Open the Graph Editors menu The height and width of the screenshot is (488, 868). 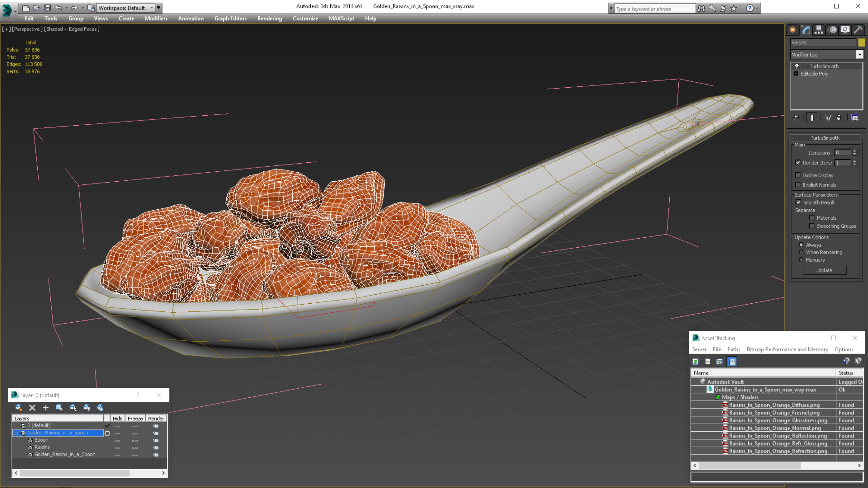230,18
